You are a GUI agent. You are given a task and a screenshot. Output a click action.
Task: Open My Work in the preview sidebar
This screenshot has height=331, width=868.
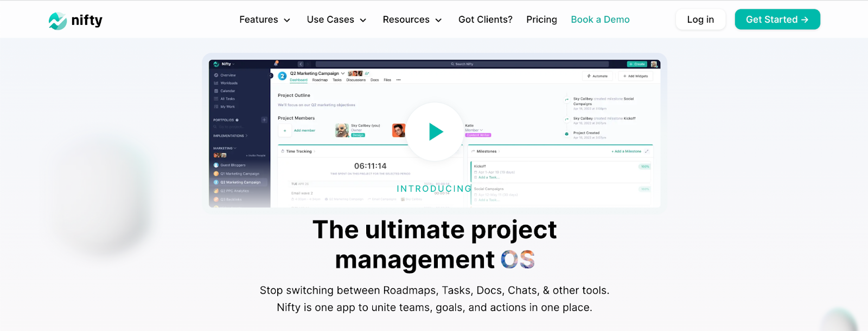(x=225, y=107)
